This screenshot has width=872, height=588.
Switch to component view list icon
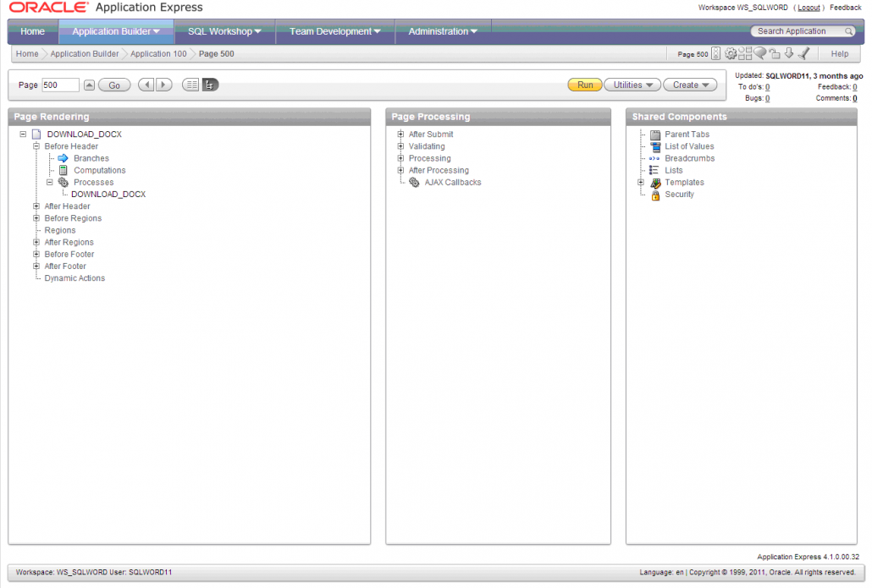coord(191,85)
